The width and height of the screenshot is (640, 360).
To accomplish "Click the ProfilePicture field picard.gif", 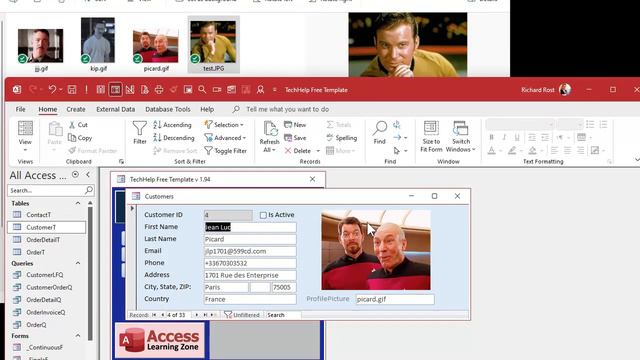I will (395, 299).
